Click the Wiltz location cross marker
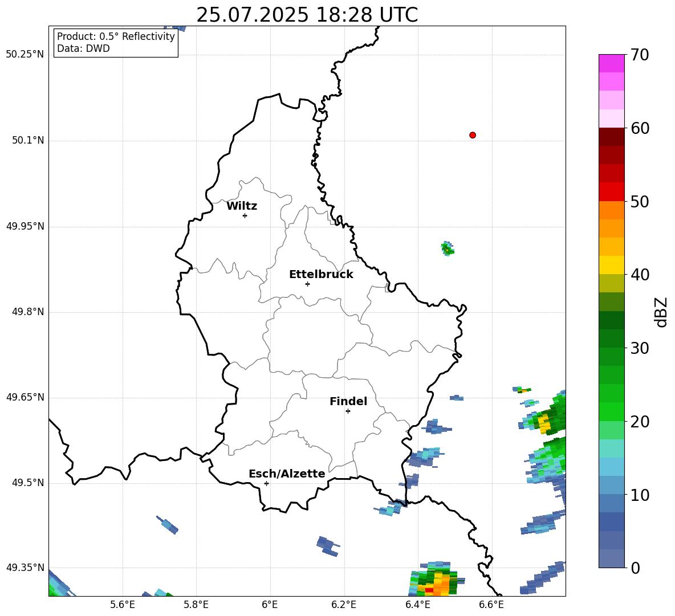 coord(245,215)
